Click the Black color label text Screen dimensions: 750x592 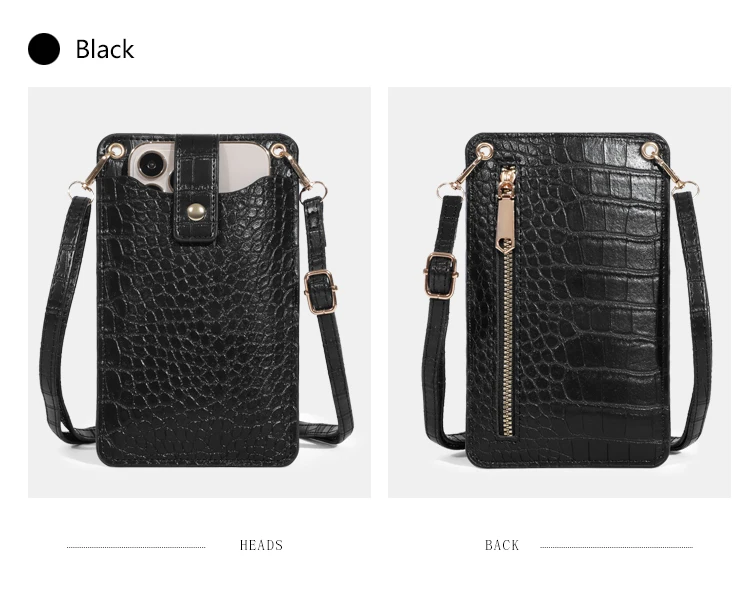pos(105,49)
